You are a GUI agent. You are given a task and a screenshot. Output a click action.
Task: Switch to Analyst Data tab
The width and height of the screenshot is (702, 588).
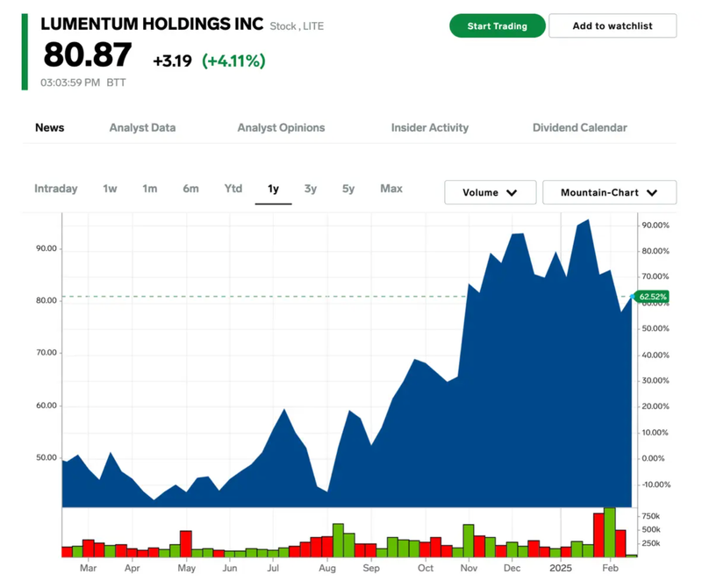[142, 127]
